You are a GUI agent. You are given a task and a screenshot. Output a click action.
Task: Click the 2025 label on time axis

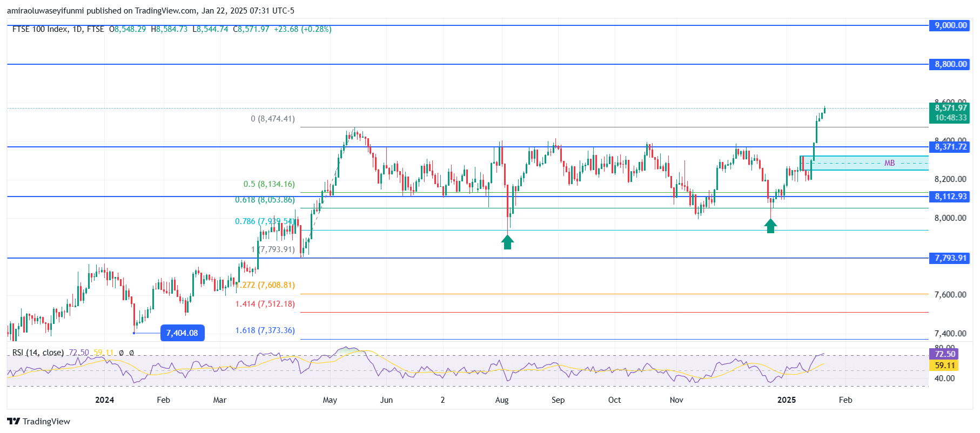pos(786,400)
